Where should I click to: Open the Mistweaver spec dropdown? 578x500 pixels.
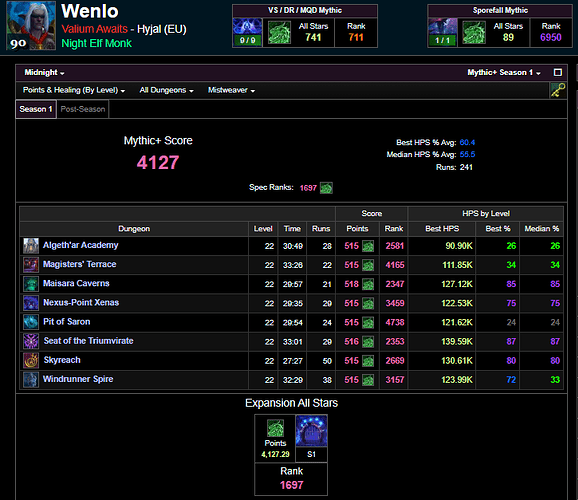(x=231, y=90)
